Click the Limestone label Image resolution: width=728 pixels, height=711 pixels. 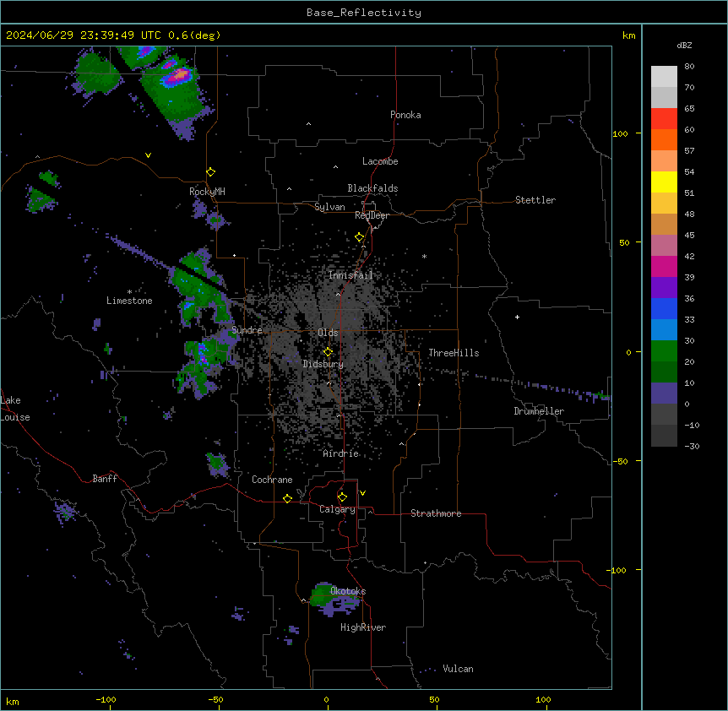pyautogui.click(x=129, y=301)
